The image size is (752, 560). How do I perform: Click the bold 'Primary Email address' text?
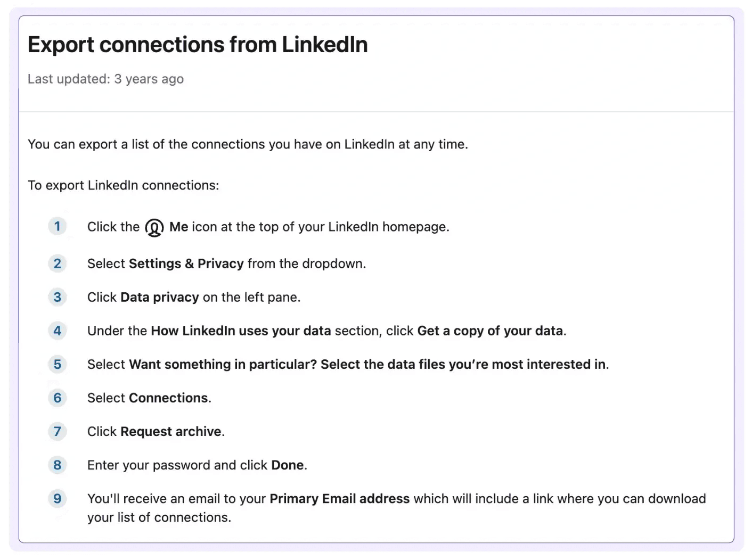pyautogui.click(x=340, y=499)
